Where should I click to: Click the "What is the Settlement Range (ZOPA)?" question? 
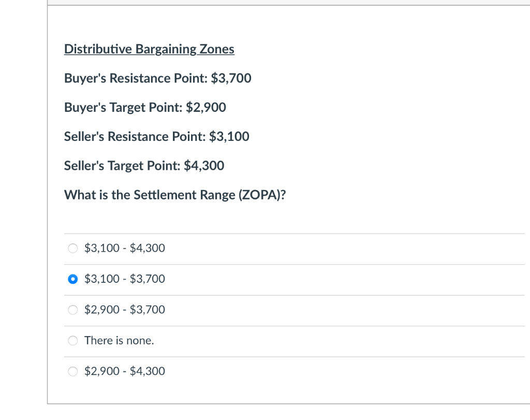point(174,195)
